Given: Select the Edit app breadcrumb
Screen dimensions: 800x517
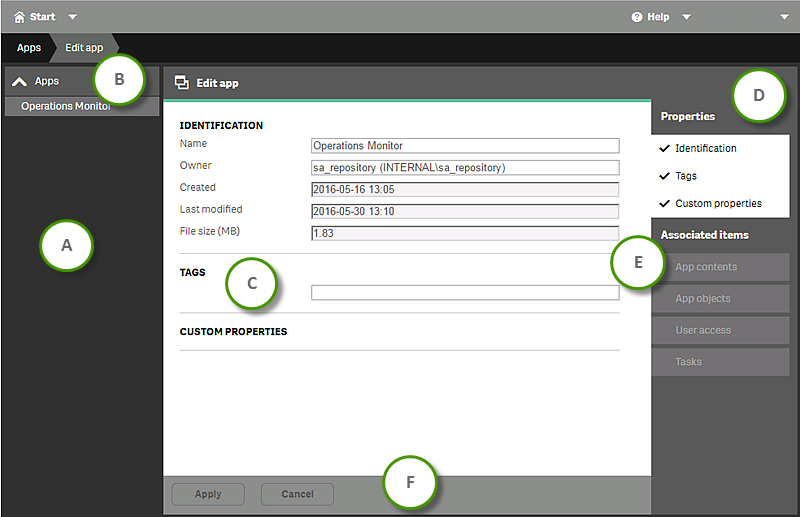Looking at the screenshot, I should coord(84,48).
